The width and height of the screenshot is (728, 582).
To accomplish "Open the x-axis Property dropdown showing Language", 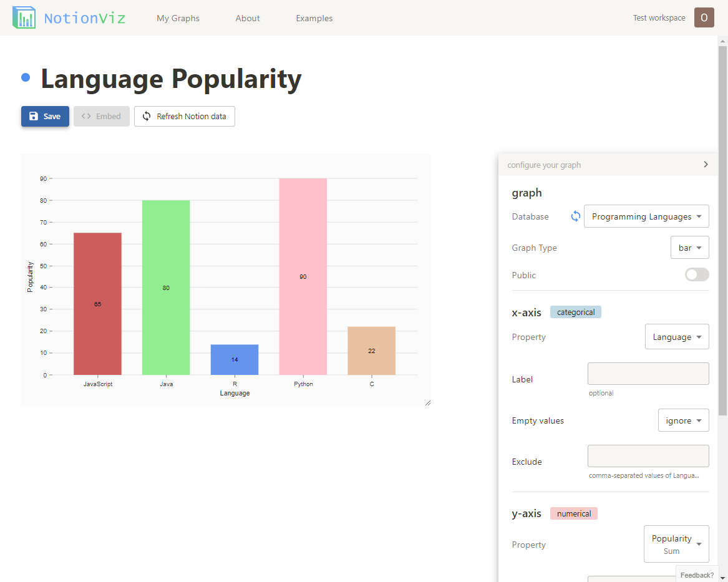I will 677,336.
